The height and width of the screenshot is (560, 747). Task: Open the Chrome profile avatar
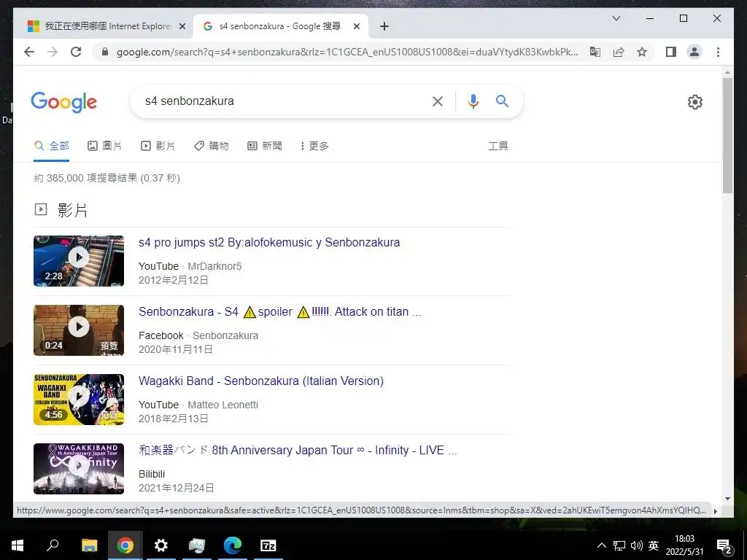pyautogui.click(x=694, y=52)
